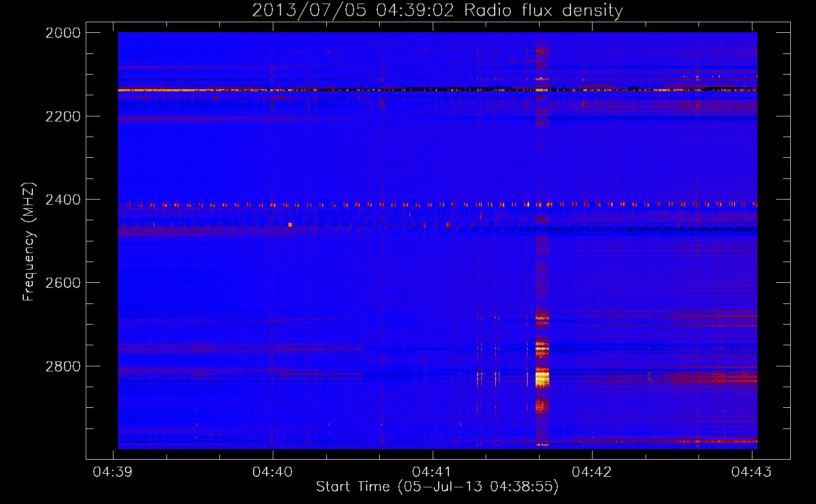Image resolution: width=816 pixels, height=504 pixels.
Task: Select the 2600 frequency tick label
Action: tap(63, 283)
